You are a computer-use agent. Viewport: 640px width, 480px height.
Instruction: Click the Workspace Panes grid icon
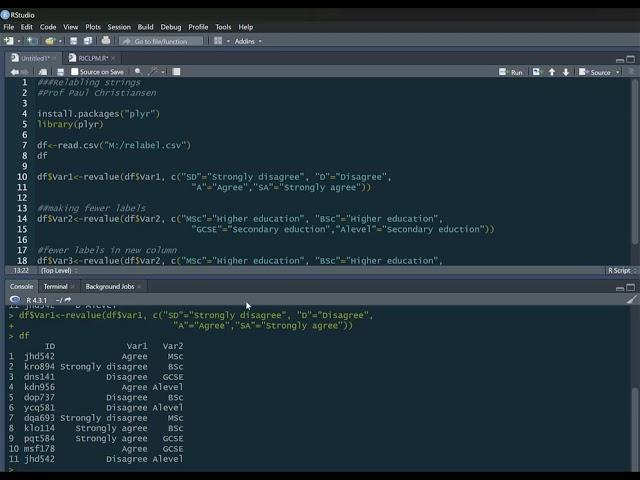[218, 41]
